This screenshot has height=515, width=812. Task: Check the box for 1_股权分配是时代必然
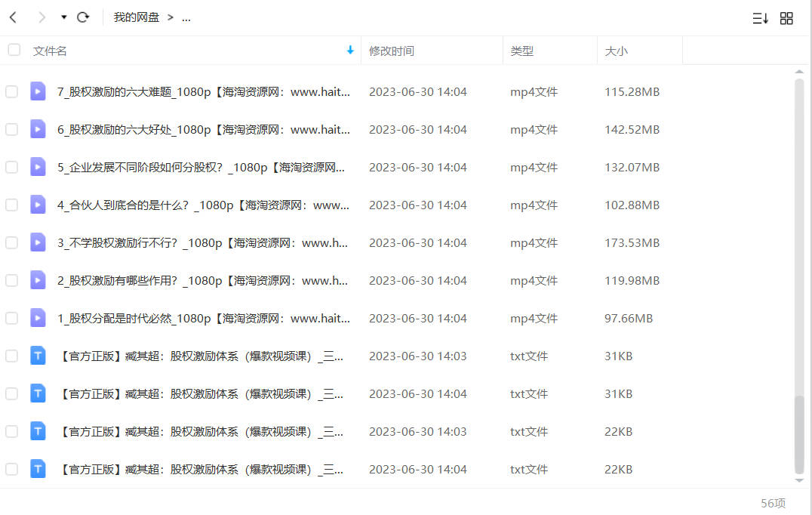[x=11, y=319]
